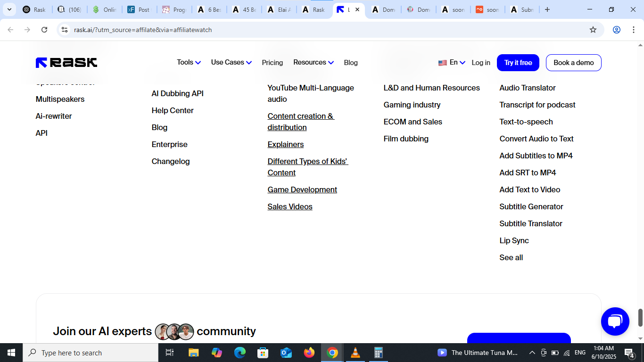The image size is (644, 362).
Task: Open AI Dubbing API link
Action: [x=178, y=93]
